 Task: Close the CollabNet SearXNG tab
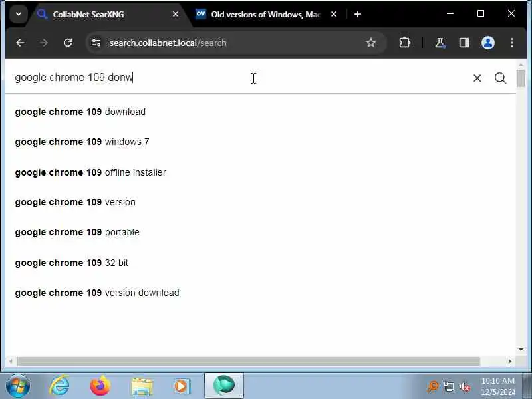[176, 14]
